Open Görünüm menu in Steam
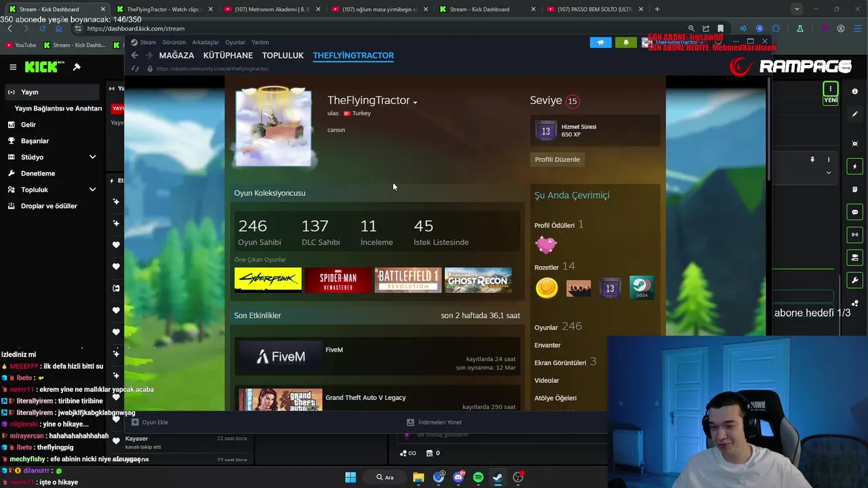Image resolution: width=868 pixels, height=488 pixels. click(174, 42)
